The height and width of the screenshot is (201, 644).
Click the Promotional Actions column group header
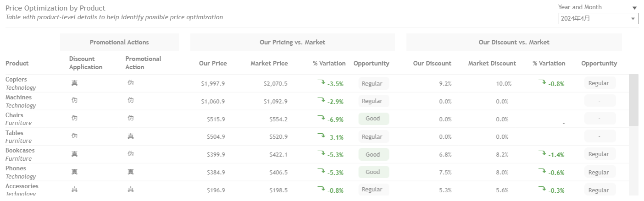119,42
